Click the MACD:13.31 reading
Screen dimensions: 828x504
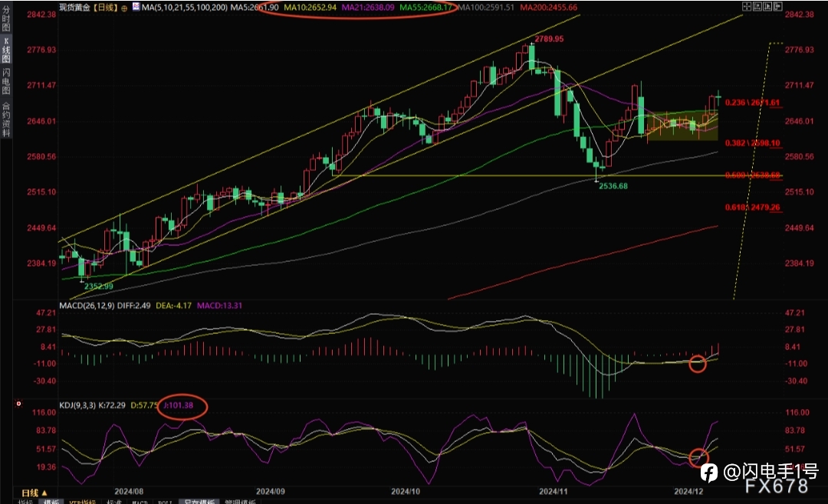220,306
